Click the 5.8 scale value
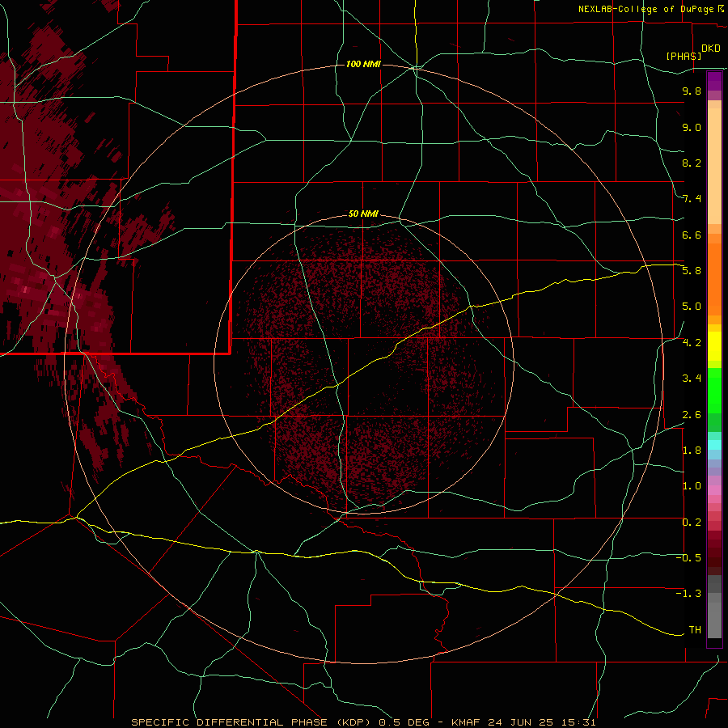728x728 pixels. 692,271
